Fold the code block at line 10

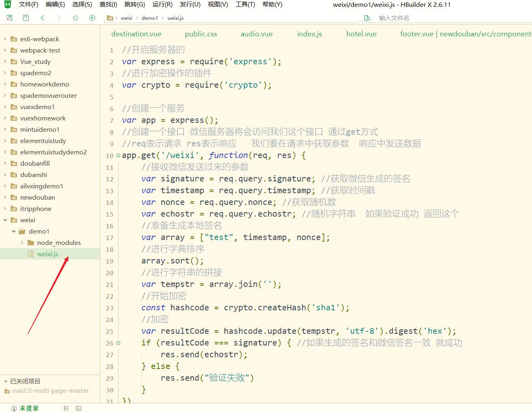[x=118, y=155]
